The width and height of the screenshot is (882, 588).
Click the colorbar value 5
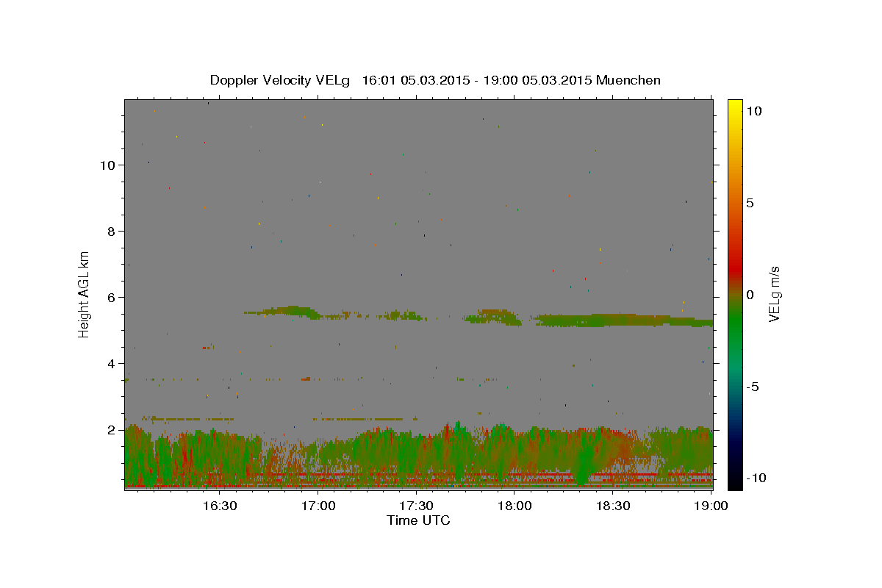point(750,203)
